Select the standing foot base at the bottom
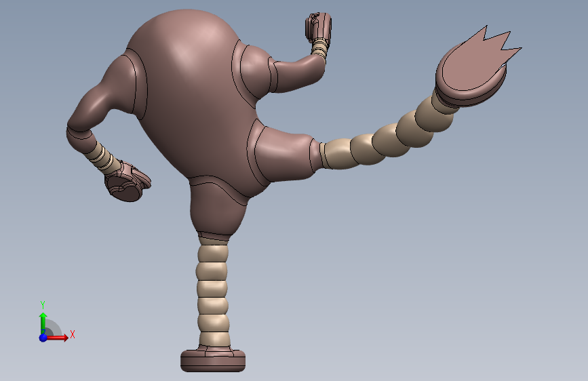Screen dimensions: 588x381 pyautogui.click(x=213, y=361)
